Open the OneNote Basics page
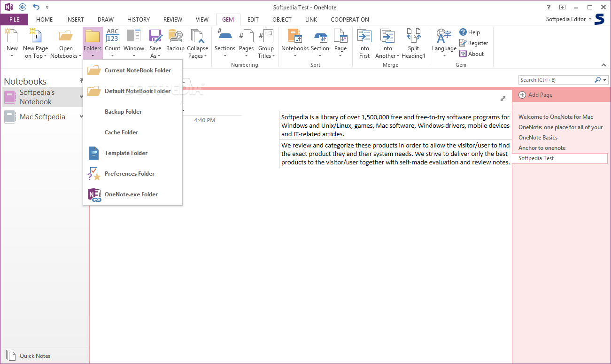Screen dimensions: 611x364 pos(538,138)
